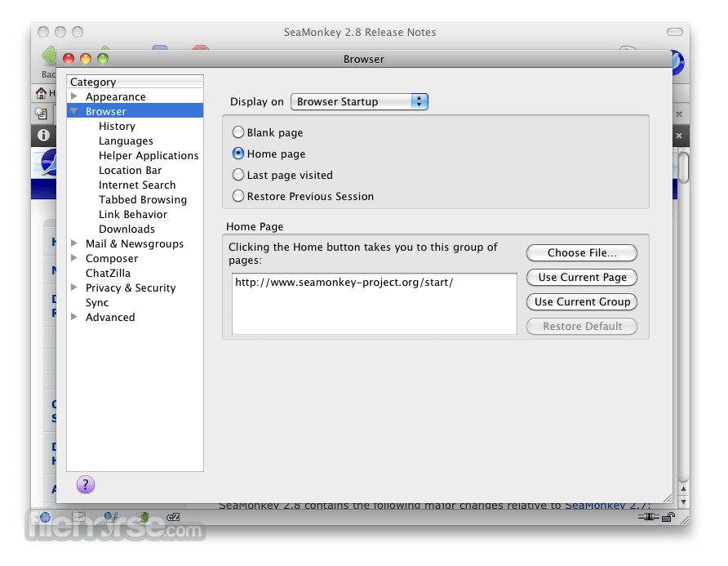728x566 pixels.
Task: Select the Blank page radio button
Action: coord(238,132)
